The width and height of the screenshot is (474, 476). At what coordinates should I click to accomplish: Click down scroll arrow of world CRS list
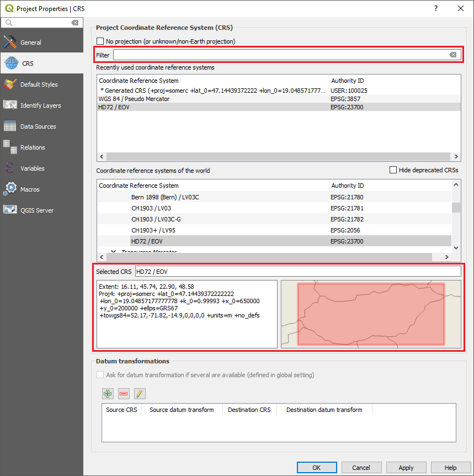[456, 248]
